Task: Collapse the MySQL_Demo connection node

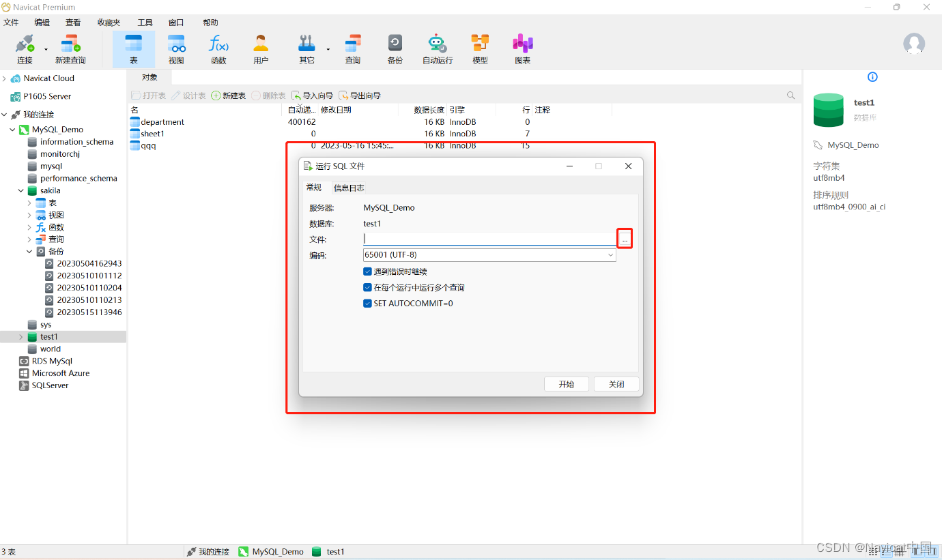Action: 12,130
